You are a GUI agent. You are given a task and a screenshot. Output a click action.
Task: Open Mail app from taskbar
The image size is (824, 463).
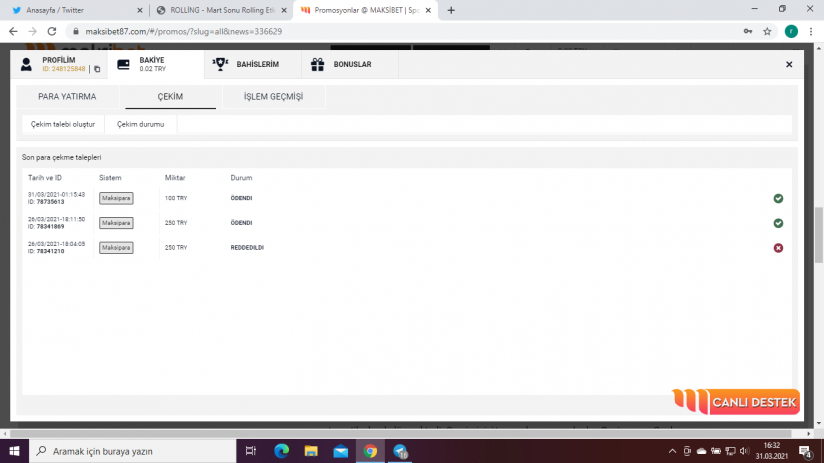[x=341, y=451]
